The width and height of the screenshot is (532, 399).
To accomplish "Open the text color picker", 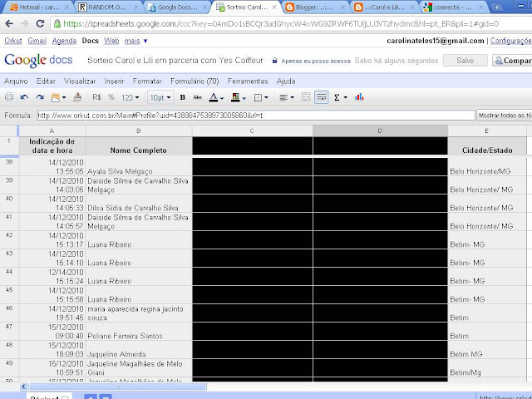I will coord(216,98).
